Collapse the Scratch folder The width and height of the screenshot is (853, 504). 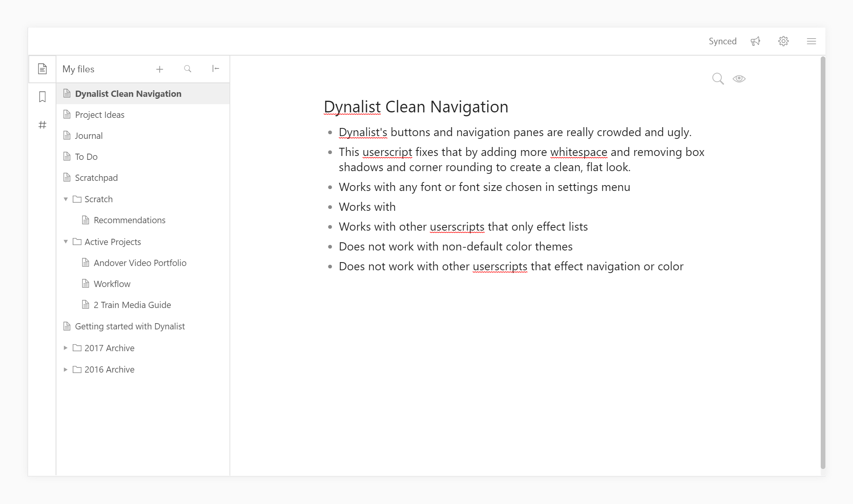tap(66, 199)
